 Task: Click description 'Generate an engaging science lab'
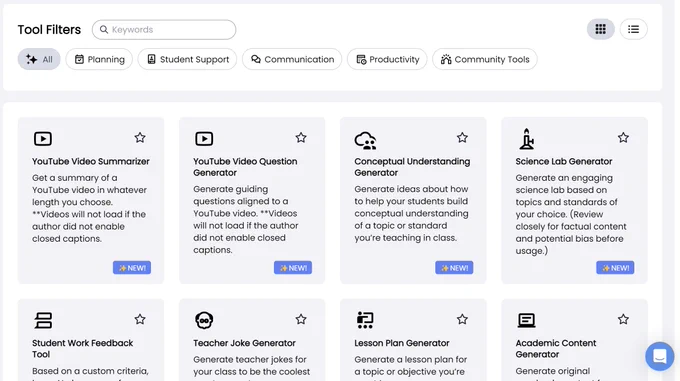[571, 214]
